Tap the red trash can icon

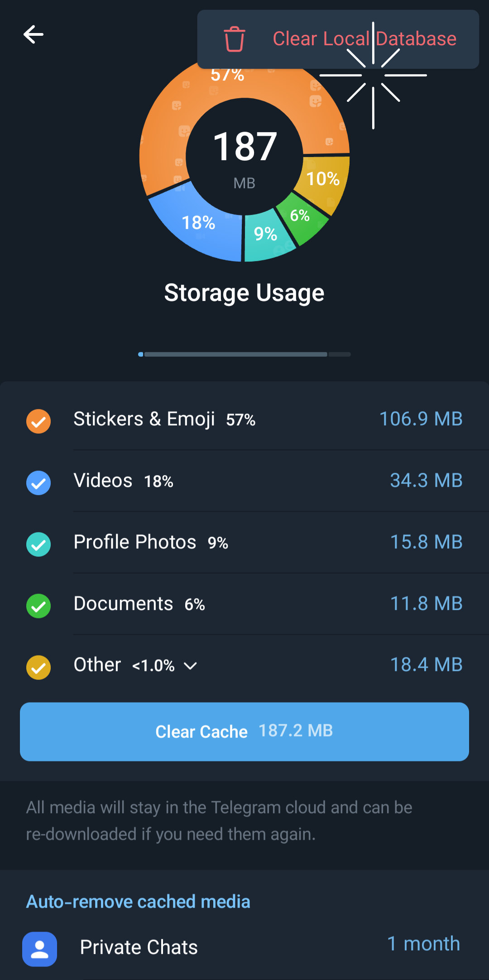[235, 39]
